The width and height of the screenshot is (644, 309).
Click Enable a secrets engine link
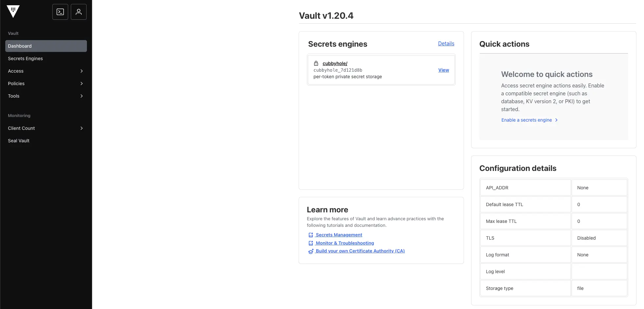point(526,120)
